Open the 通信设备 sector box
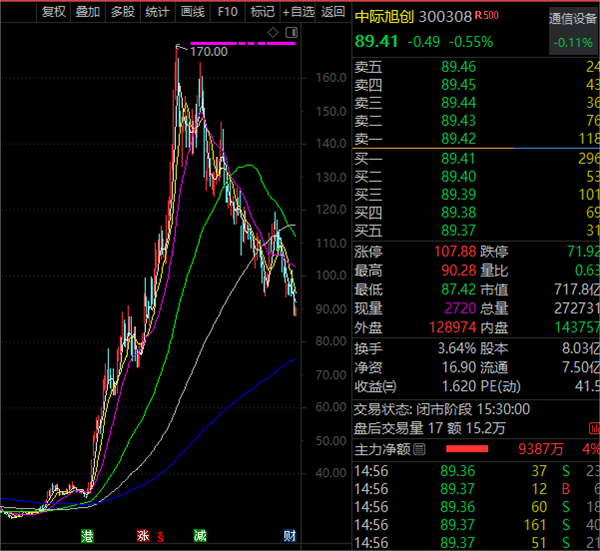 [x=574, y=19]
